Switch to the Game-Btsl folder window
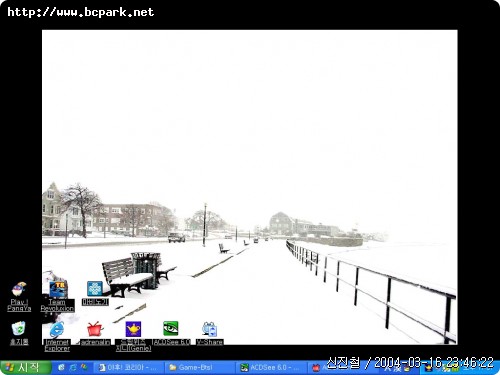Viewport: 500px width, 375px height. coord(199,368)
